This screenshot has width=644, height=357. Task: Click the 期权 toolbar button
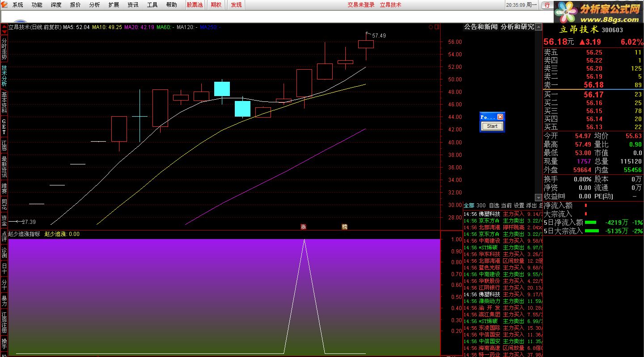click(x=216, y=5)
